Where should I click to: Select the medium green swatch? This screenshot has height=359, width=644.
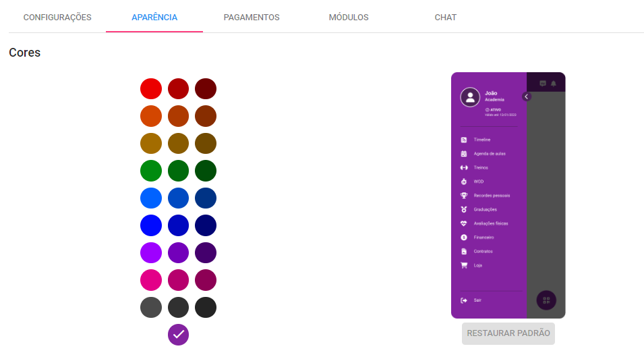[178, 171]
